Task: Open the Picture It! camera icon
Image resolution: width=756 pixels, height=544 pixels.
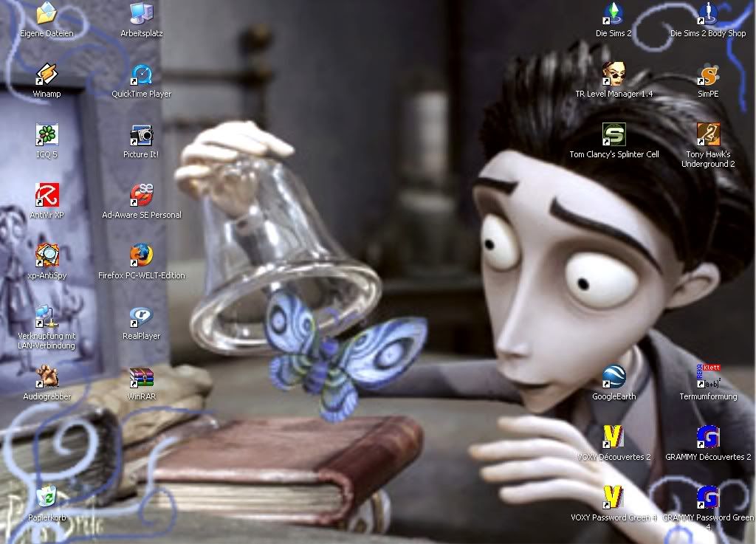Action: tap(142, 134)
